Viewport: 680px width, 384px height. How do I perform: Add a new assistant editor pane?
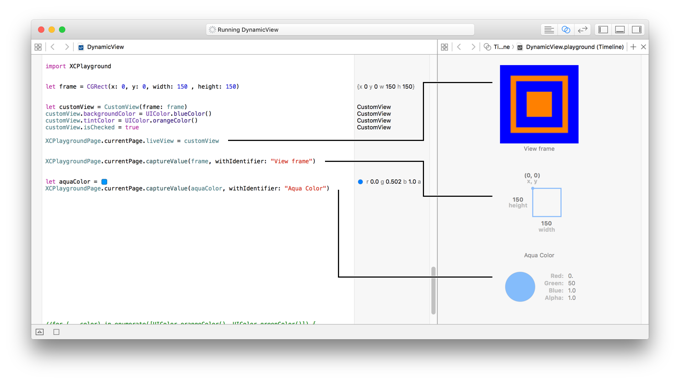point(633,47)
